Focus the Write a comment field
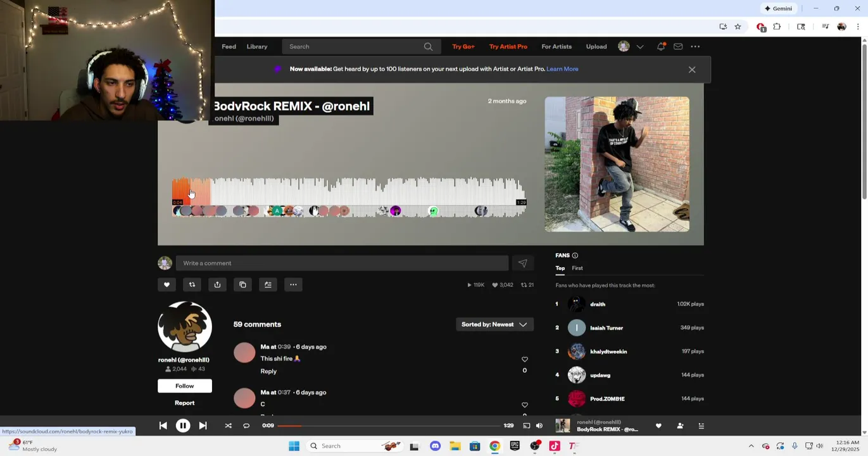The height and width of the screenshot is (456, 868). [342, 263]
